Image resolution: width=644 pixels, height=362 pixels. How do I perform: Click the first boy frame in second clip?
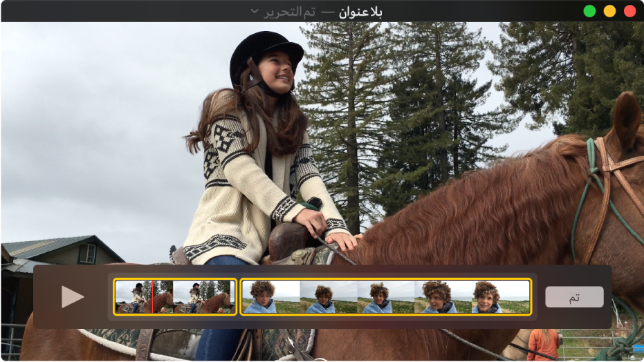point(270,297)
